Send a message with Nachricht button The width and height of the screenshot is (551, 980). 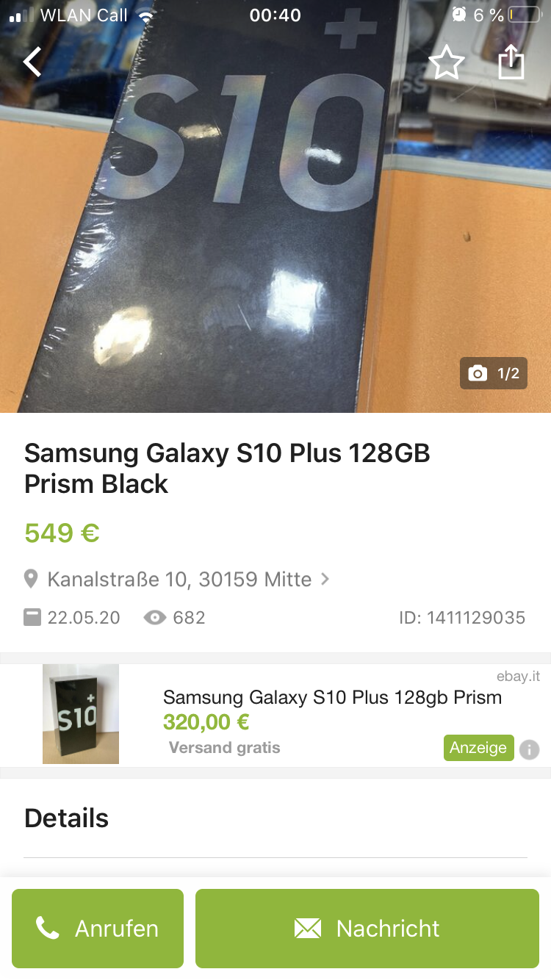click(x=367, y=929)
